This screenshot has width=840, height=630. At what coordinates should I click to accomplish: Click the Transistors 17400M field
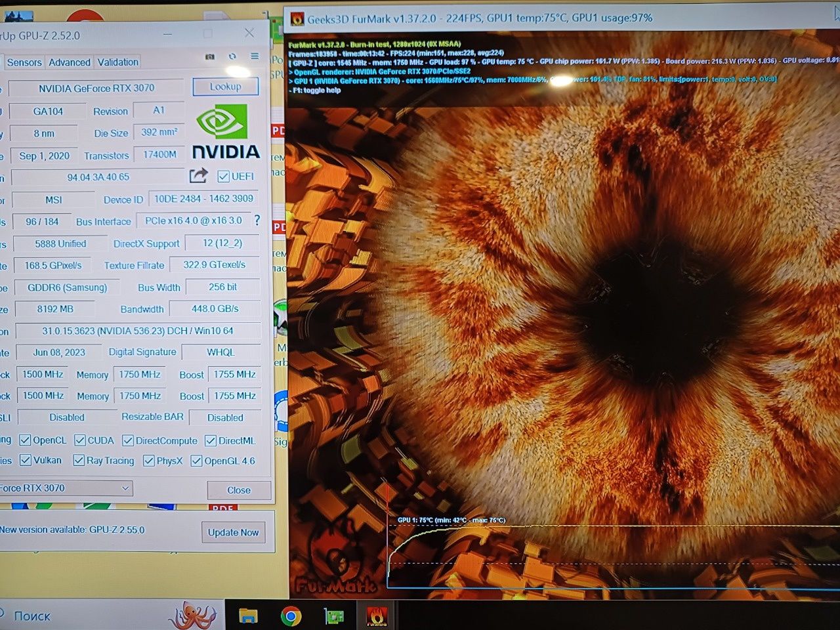click(x=159, y=155)
